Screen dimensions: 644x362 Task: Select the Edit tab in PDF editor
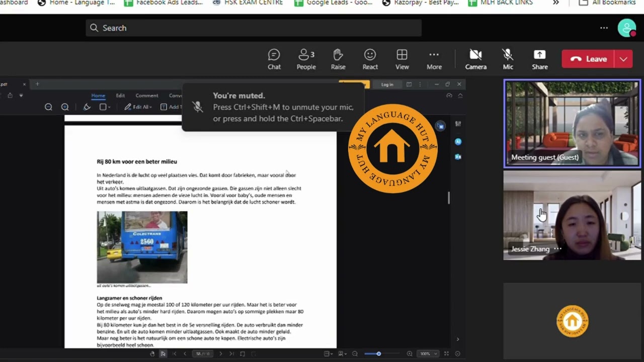pos(120,96)
